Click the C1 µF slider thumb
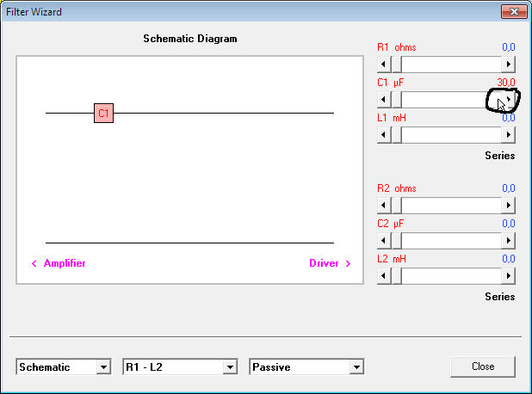532x394 pixels. 396,100
